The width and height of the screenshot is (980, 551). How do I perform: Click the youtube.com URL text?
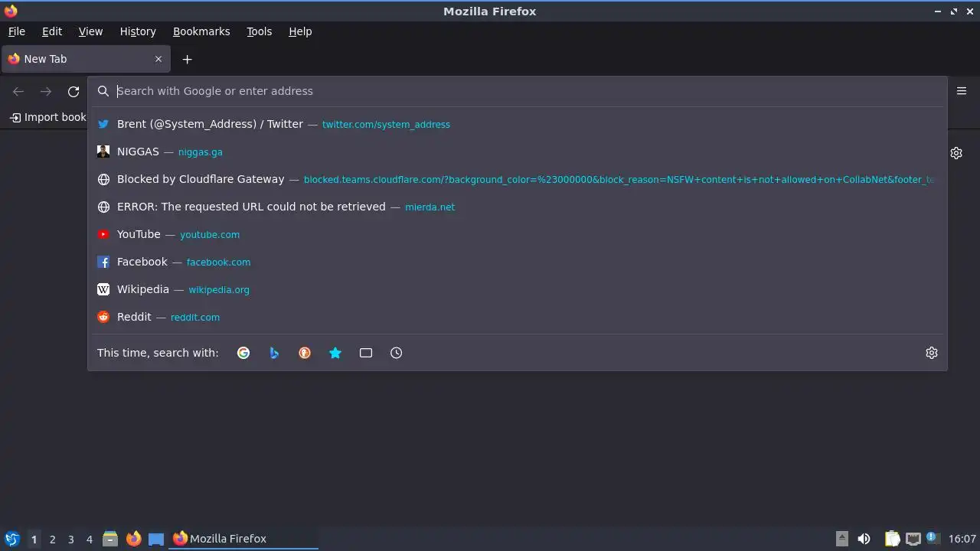[x=210, y=235]
